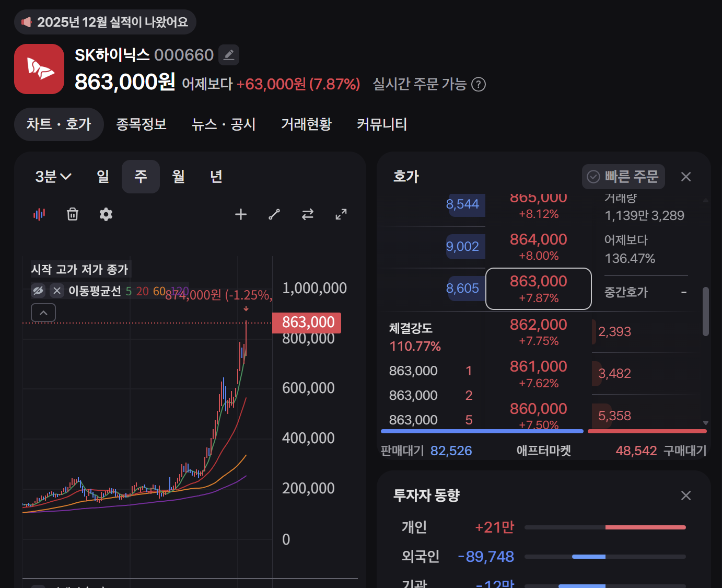Select the highlighted 863,000 +7.87% price box
Image resolution: width=722 pixels, height=588 pixels.
point(539,289)
